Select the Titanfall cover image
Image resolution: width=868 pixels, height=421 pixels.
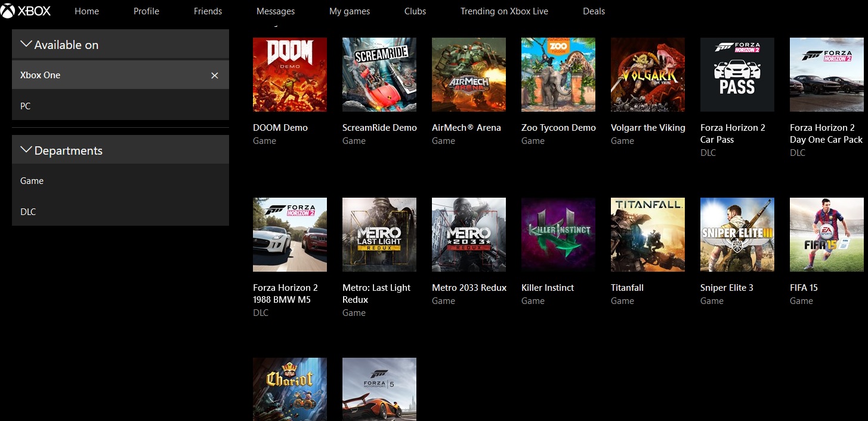point(647,234)
